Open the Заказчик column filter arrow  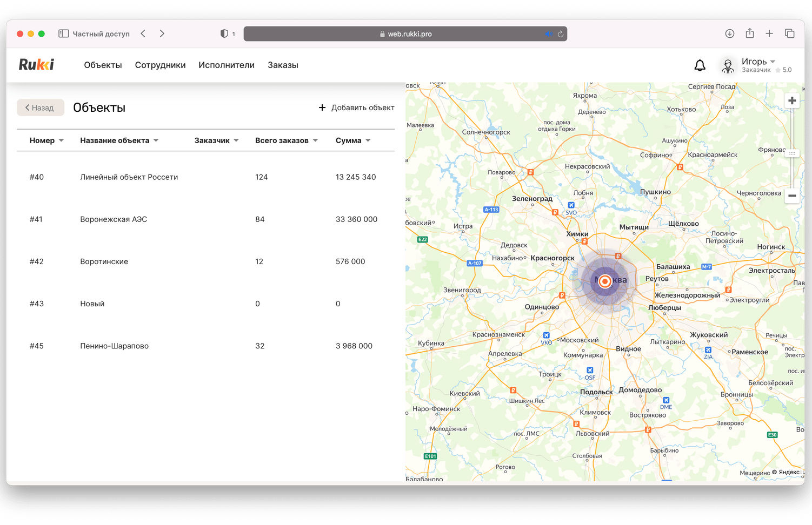tap(236, 140)
